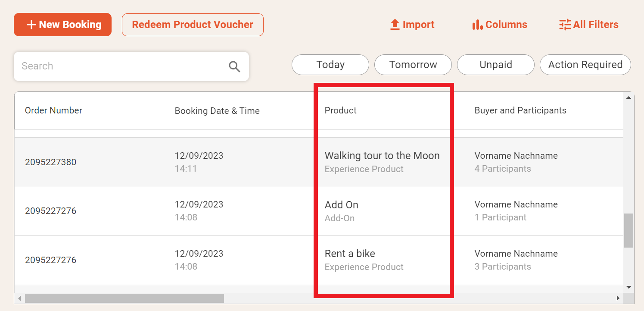This screenshot has height=311, width=644.
Task: Click horizontal scrollbar left arrow
Action: [19, 298]
